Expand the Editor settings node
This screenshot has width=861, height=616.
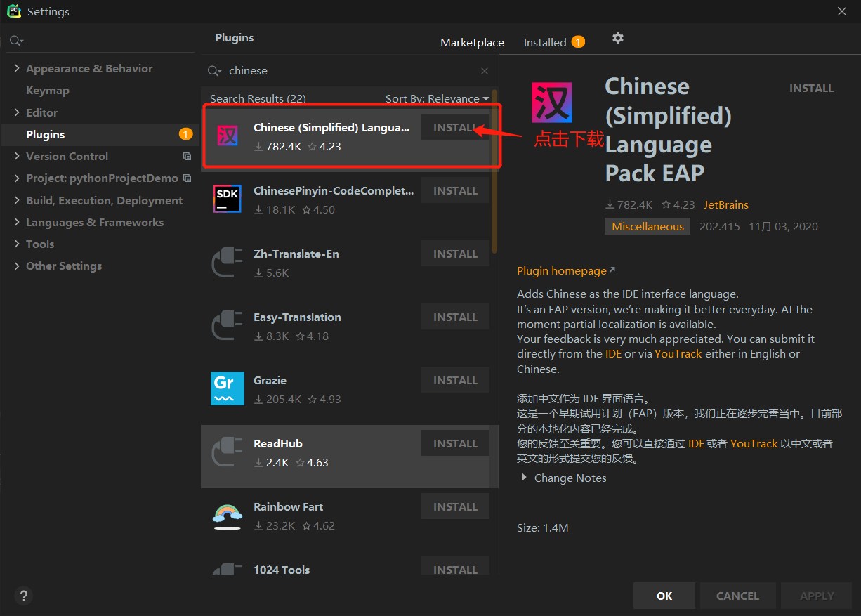tap(17, 112)
